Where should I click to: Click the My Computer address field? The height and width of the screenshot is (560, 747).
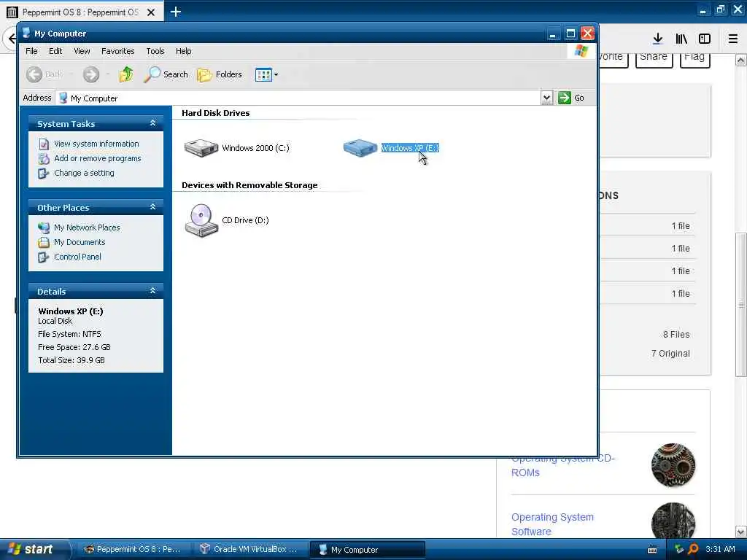(x=298, y=98)
